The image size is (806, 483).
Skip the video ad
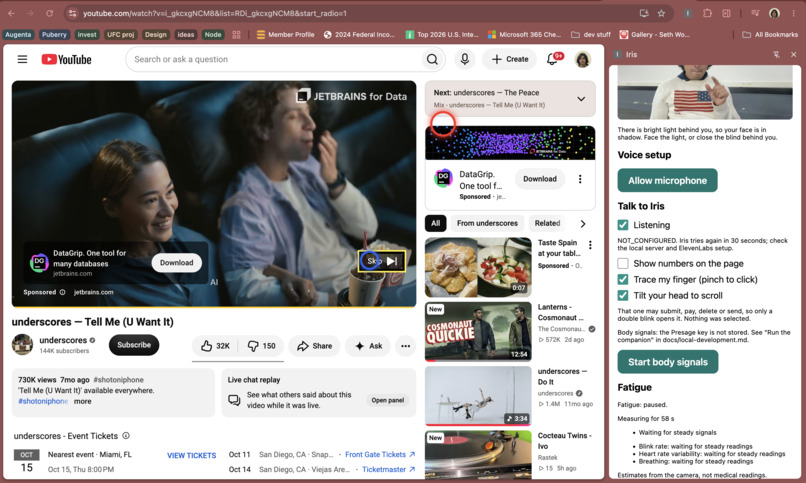[x=382, y=262]
